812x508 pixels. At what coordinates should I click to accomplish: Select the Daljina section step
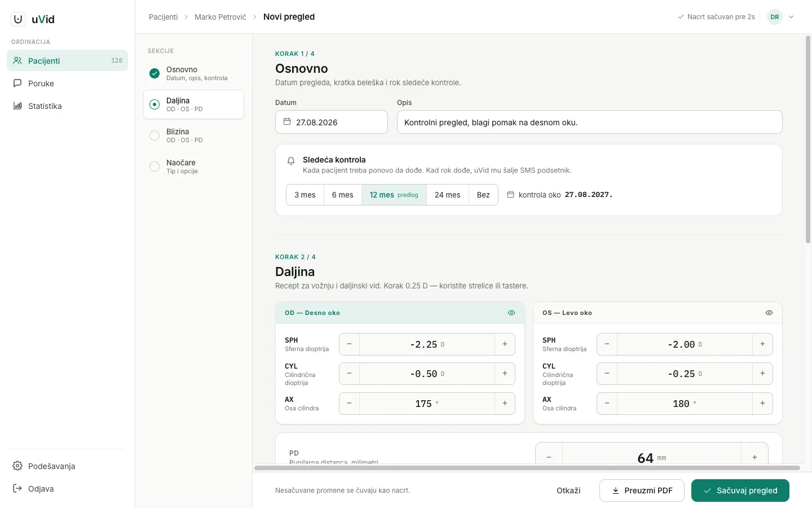[x=193, y=104]
